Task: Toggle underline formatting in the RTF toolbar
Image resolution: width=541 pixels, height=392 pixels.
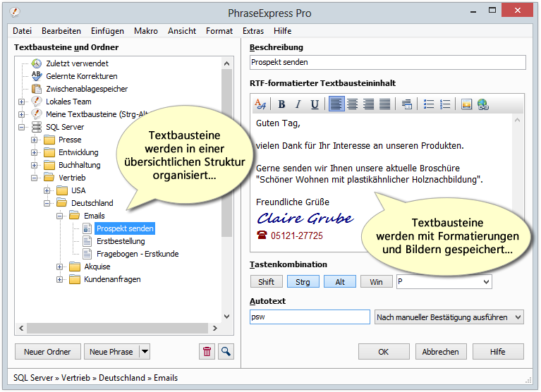Action: pyautogui.click(x=315, y=104)
